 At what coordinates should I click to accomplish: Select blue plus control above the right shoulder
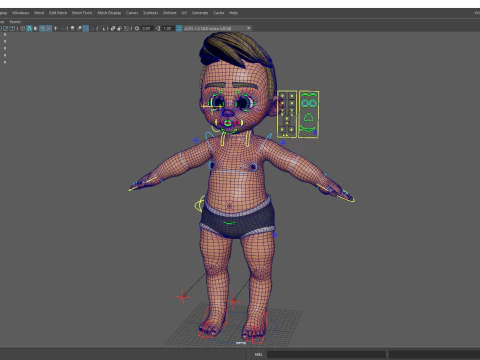283,143
